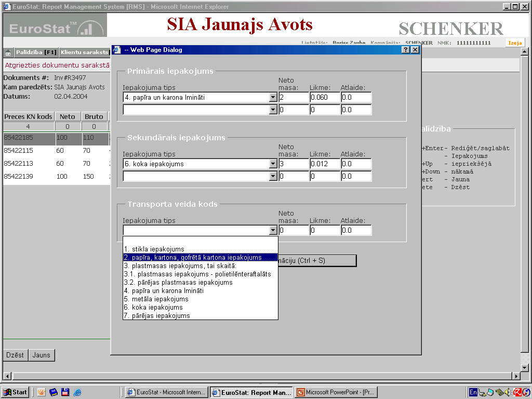The image size is (532, 399).
Task: Edit primary Likme field showing 0.060
Action: (325, 97)
